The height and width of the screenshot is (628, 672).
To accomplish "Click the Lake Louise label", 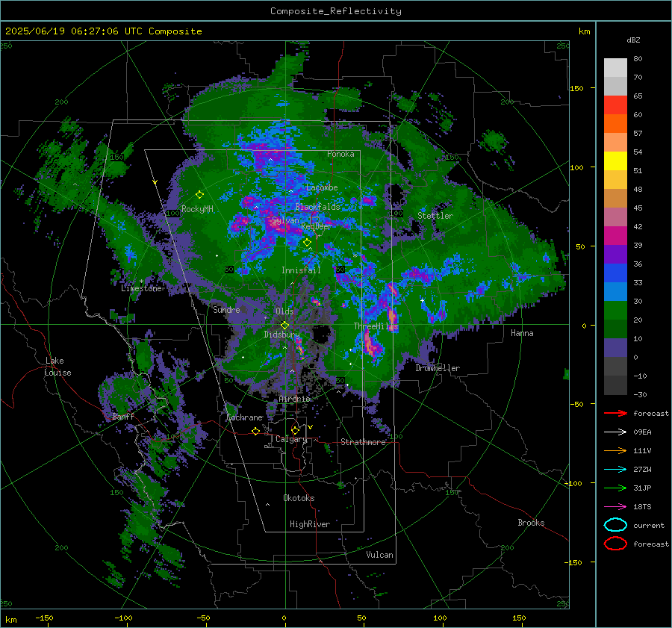I will (57, 367).
